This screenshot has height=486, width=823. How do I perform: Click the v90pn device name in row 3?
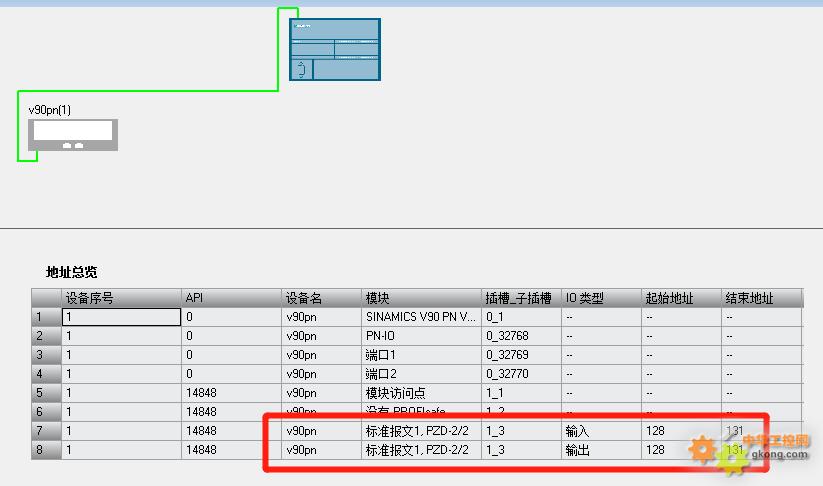[322, 355]
